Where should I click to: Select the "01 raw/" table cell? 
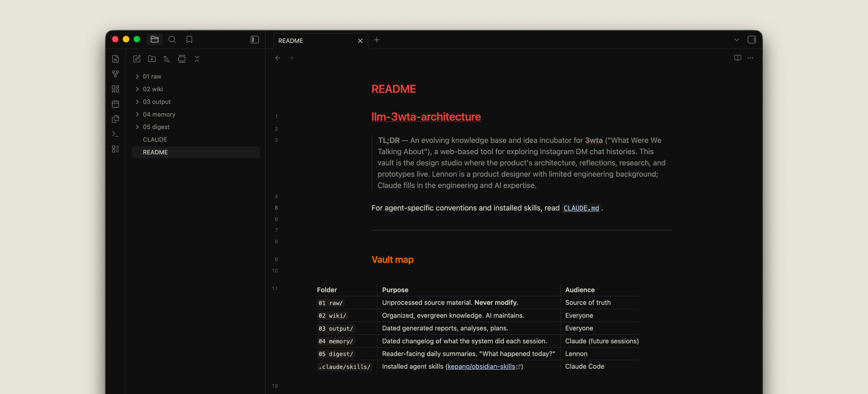[x=330, y=303]
